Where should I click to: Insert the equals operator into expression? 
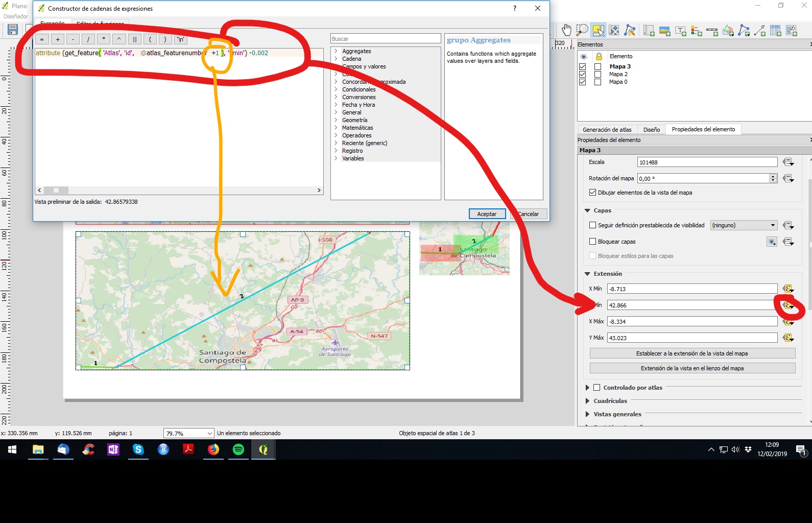tap(42, 39)
